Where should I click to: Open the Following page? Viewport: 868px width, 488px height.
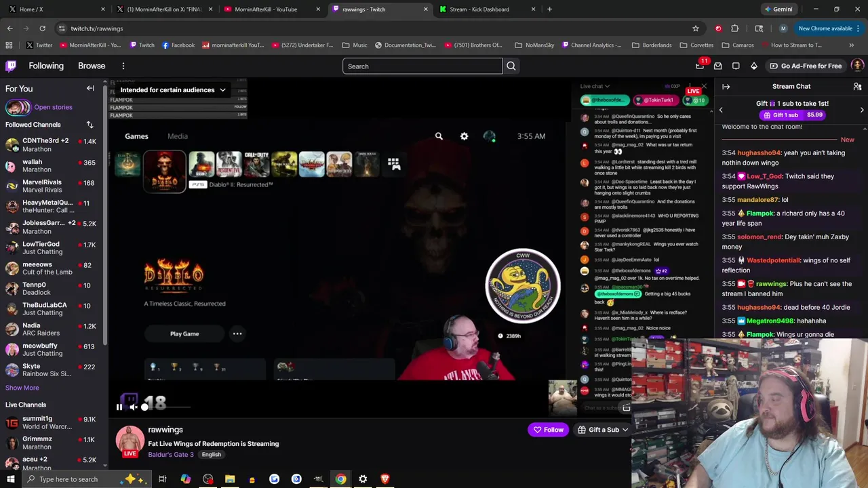pyautogui.click(x=46, y=66)
